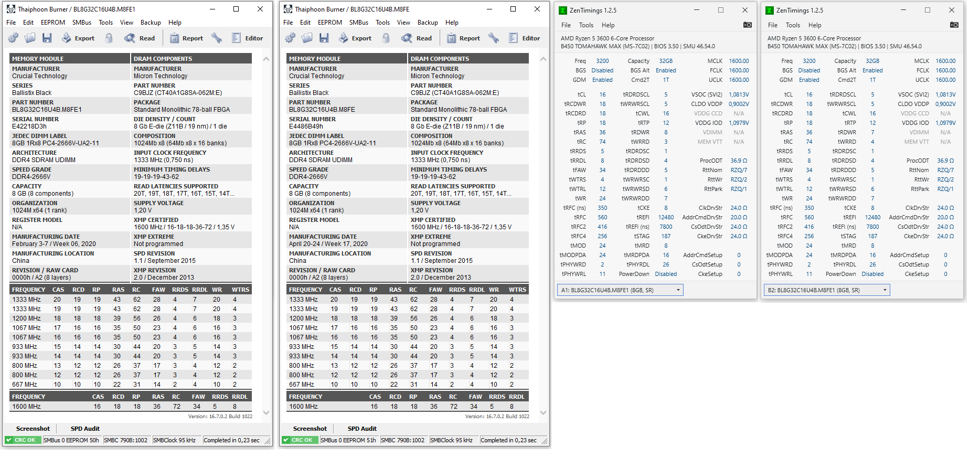Viewport: 980px width, 468px height.
Task: Open Editor in EEPROM 50h Thaiphoon window
Action: click(x=248, y=38)
